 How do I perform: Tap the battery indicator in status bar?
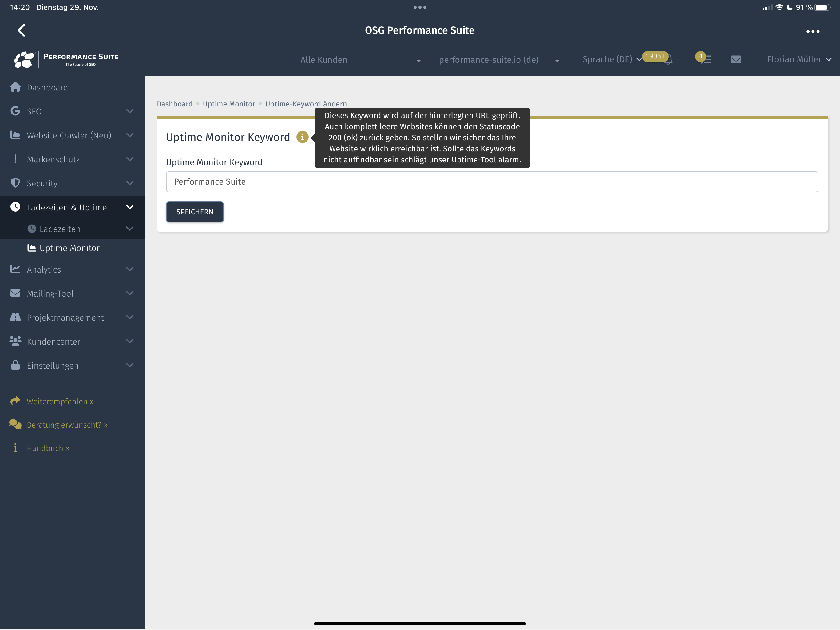click(x=822, y=7)
